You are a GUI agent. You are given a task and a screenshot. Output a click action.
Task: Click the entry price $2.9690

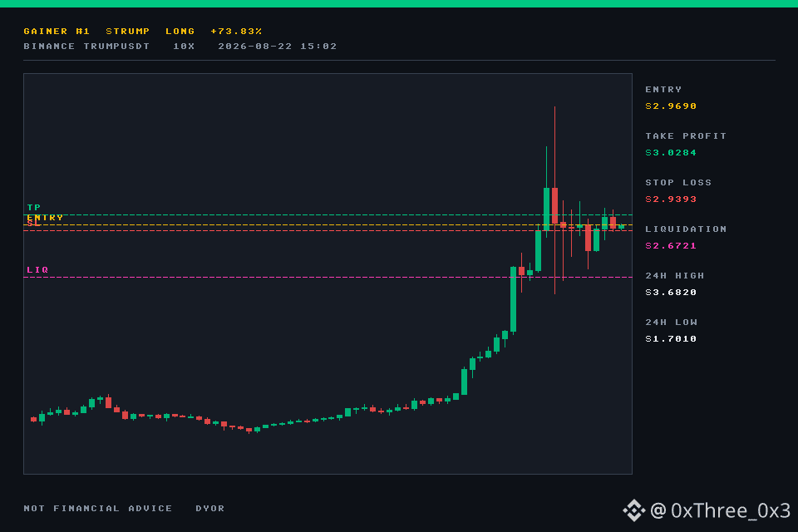point(671,106)
